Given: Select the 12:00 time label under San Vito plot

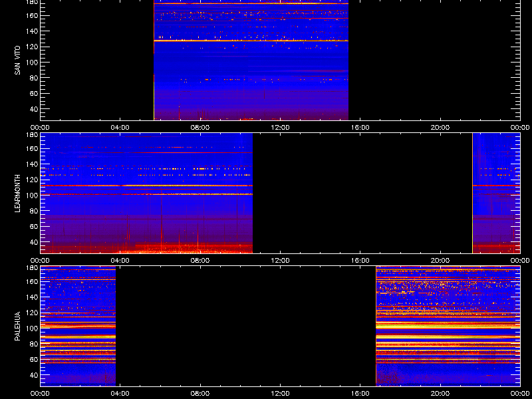Looking at the screenshot, I should tap(280, 128).
